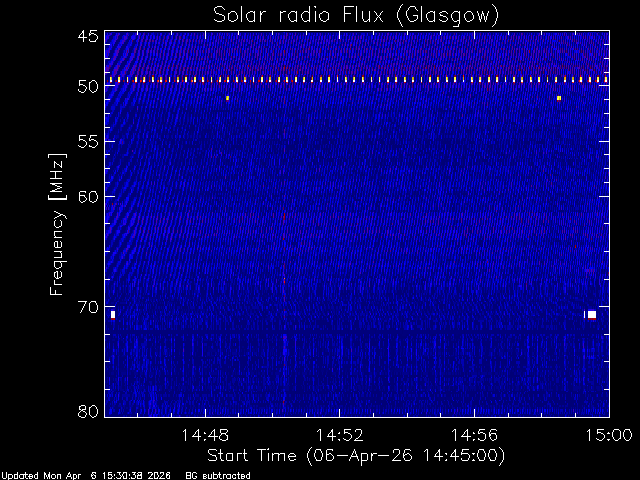Click the 55 MHz frequency axis label

88,142
